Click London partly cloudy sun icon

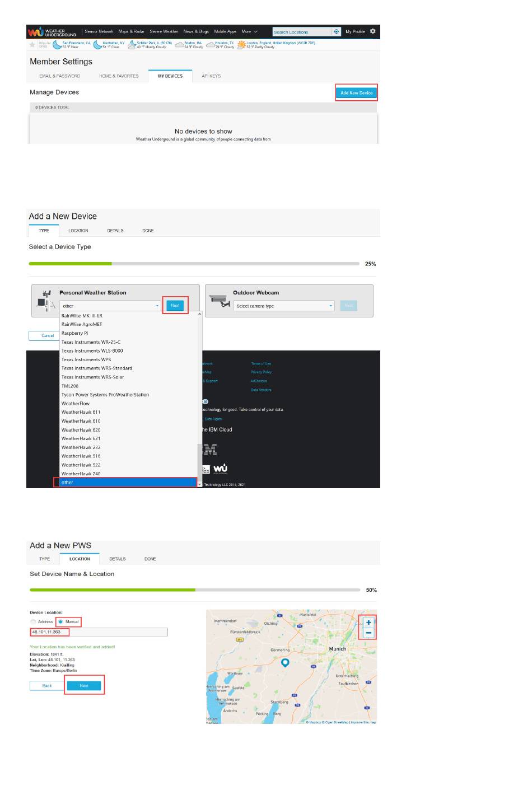[x=241, y=44]
